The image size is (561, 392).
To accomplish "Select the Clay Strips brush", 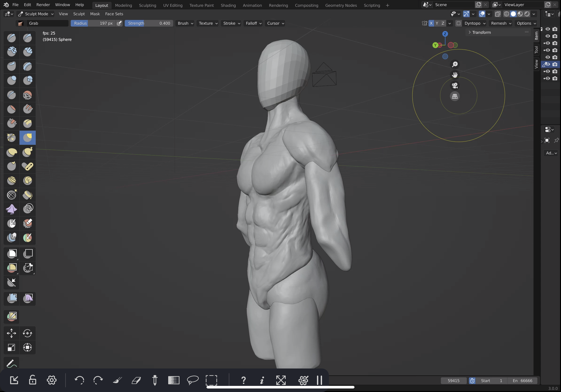I will coord(28,52).
